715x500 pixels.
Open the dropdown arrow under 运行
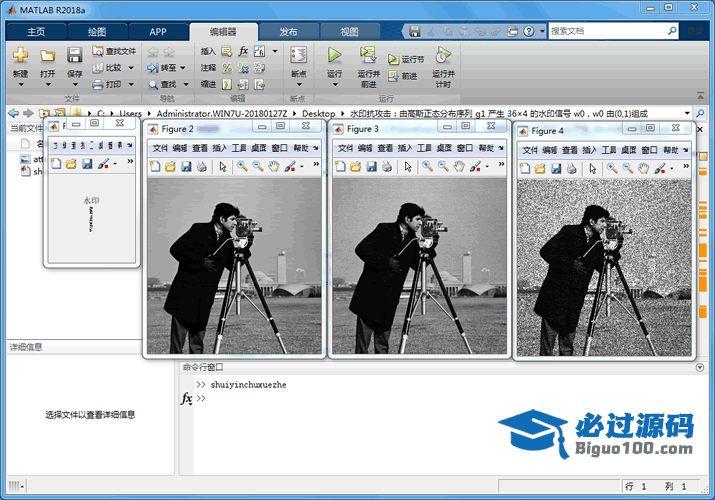click(x=335, y=84)
